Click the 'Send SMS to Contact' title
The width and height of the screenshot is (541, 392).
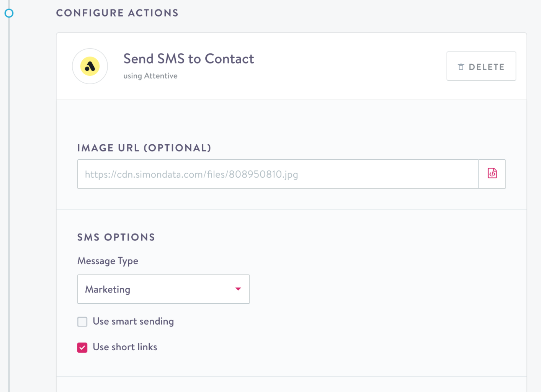tap(188, 59)
